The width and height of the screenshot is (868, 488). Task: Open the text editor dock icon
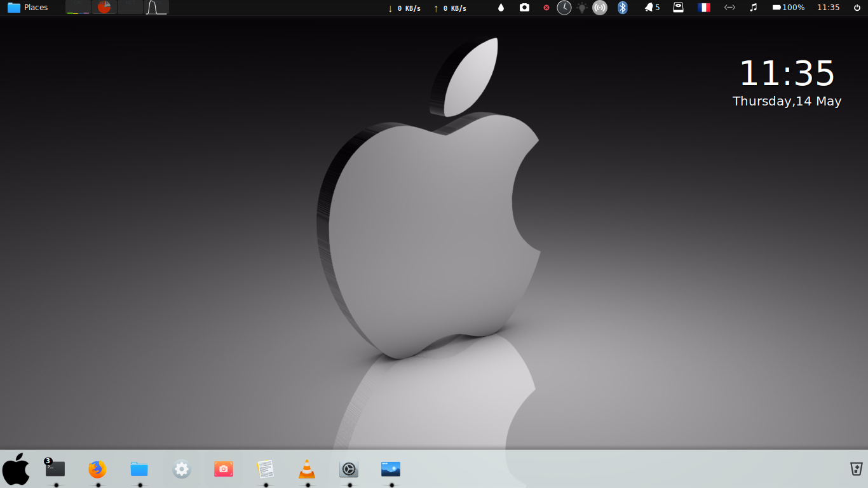[x=266, y=469]
